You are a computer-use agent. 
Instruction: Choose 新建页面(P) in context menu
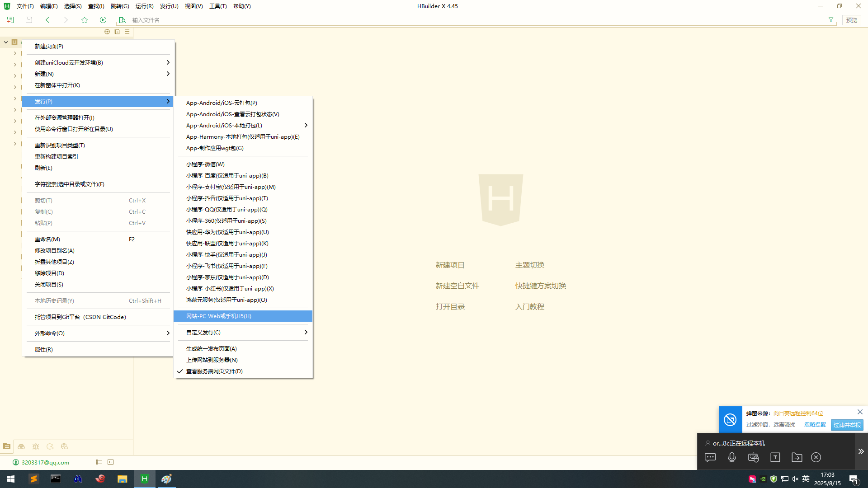(99, 47)
